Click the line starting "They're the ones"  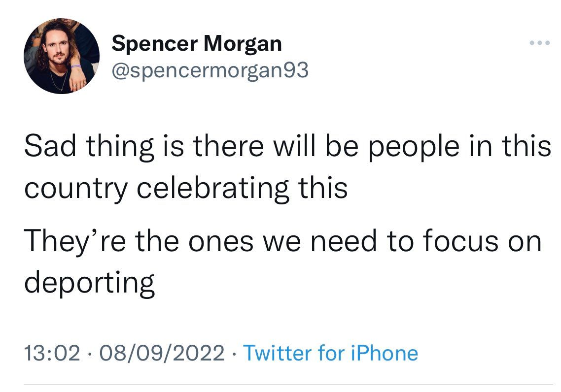click(x=283, y=241)
